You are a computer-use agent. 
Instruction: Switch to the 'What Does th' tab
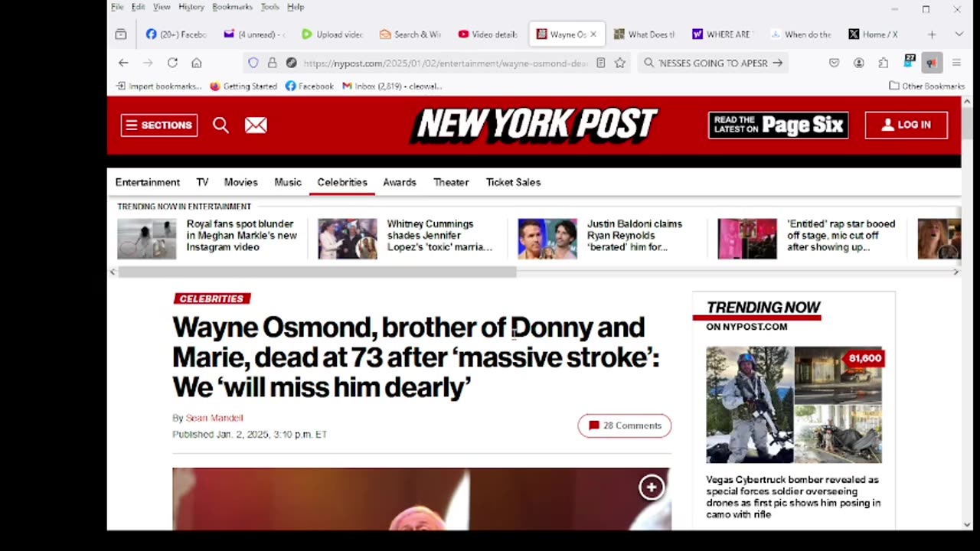pos(645,34)
